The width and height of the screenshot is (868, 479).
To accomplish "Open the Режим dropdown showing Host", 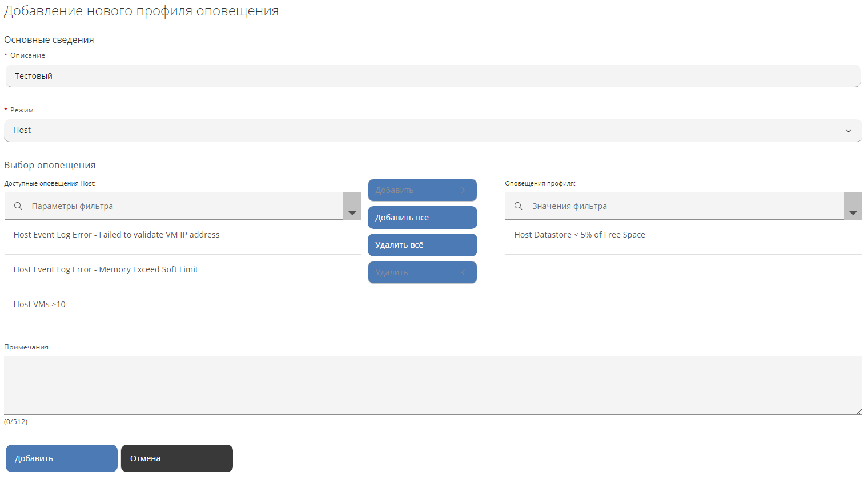I will click(x=432, y=131).
